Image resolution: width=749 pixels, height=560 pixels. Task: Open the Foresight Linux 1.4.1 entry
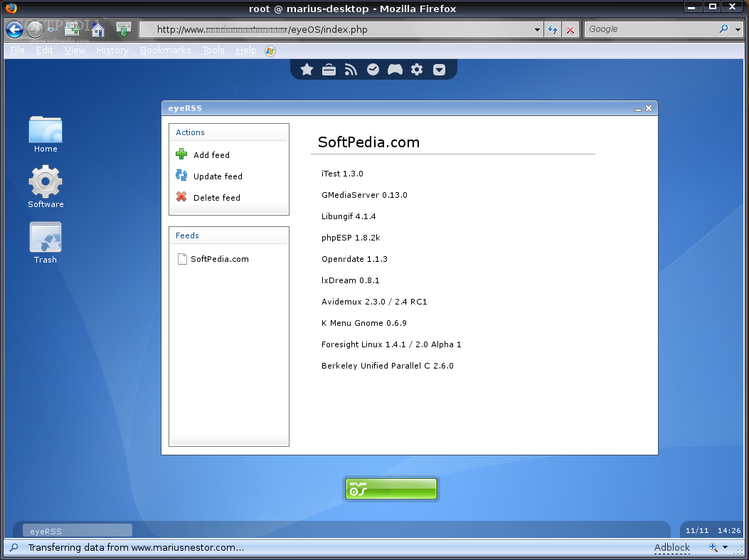(x=391, y=344)
